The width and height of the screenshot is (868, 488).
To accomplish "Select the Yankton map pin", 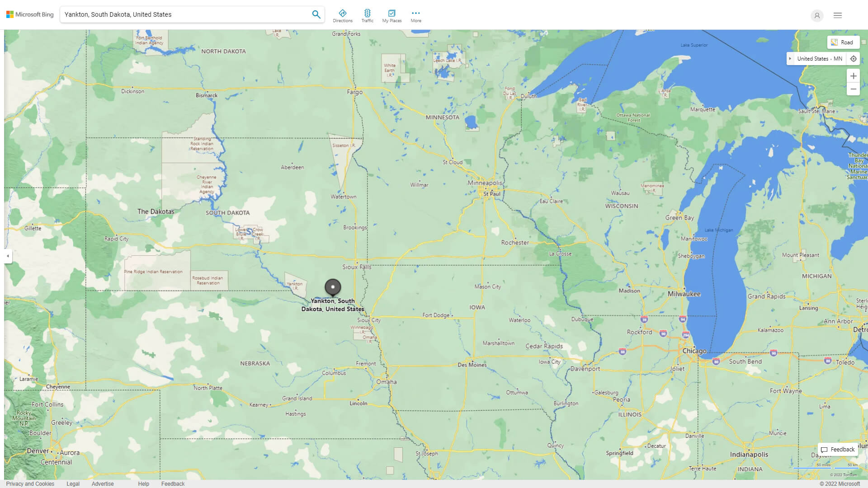I will [x=332, y=288].
